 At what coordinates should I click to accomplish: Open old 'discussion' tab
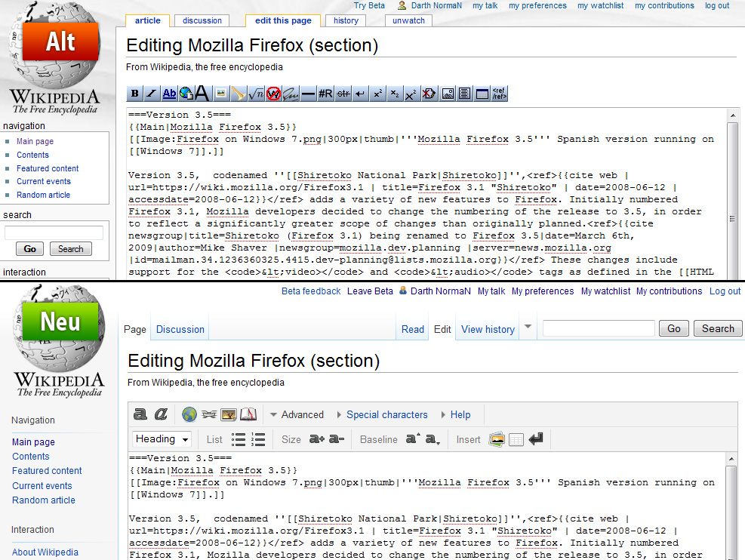[x=202, y=20]
